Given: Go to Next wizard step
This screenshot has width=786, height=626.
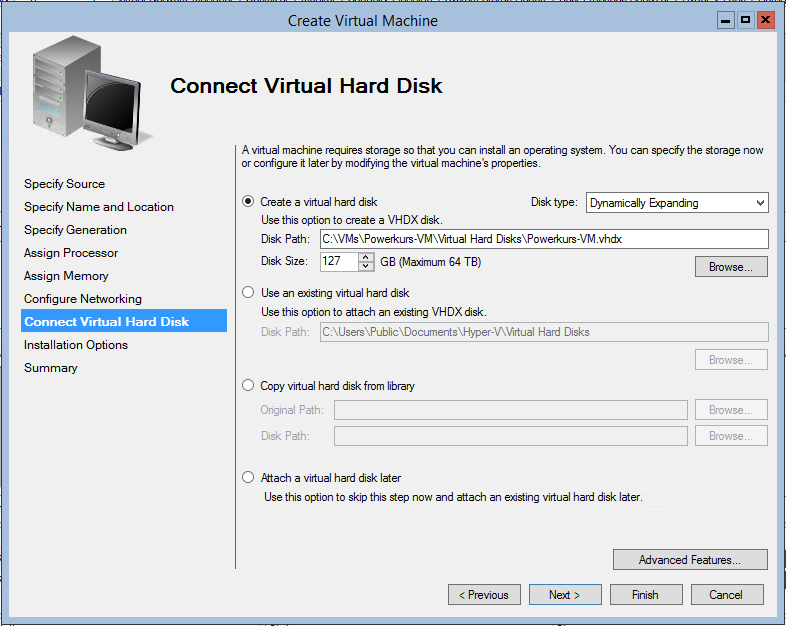Looking at the screenshot, I should 565,594.
